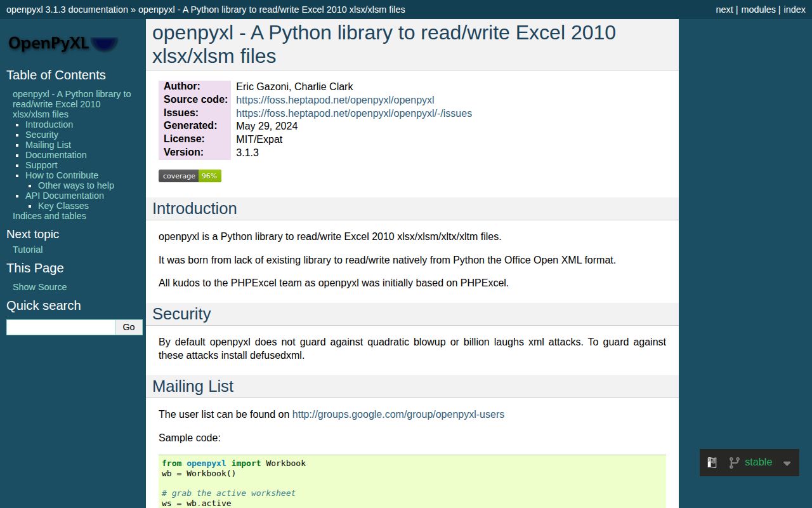Click the coverage 96% badge
The width and height of the screenshot is (812, 508).
(x=190, y=176)
